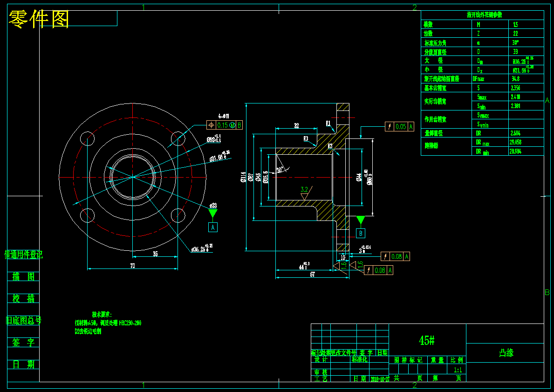Click the '标准压力角' row label
Screen dimensions: 554x392
[x=435, y=43]
